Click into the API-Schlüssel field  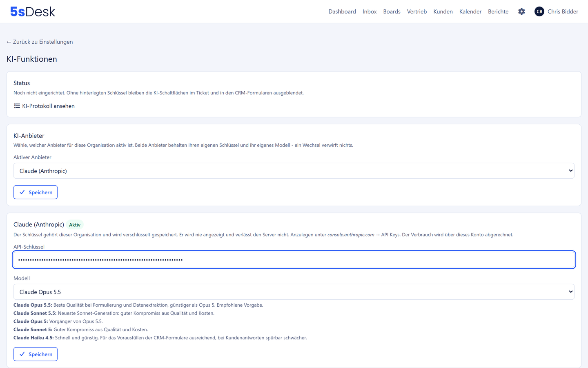click(x=294, y=260)
